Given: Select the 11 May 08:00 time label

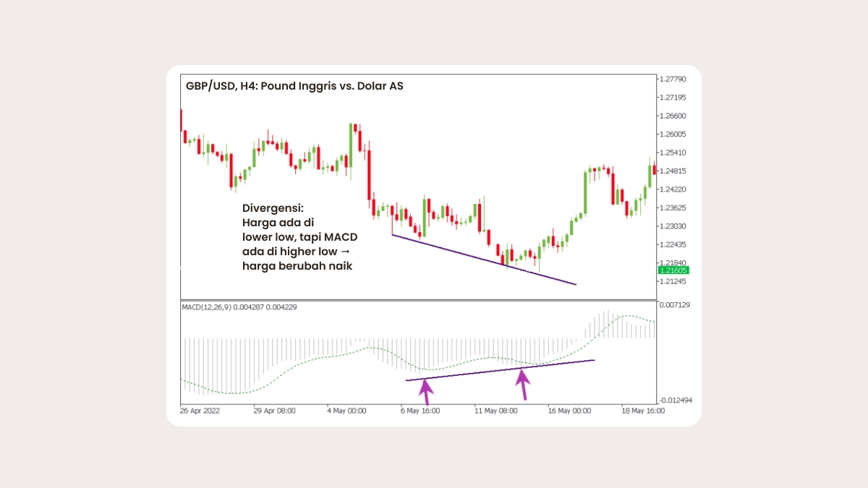Looking at the screenshot, I should pos(497,411).
